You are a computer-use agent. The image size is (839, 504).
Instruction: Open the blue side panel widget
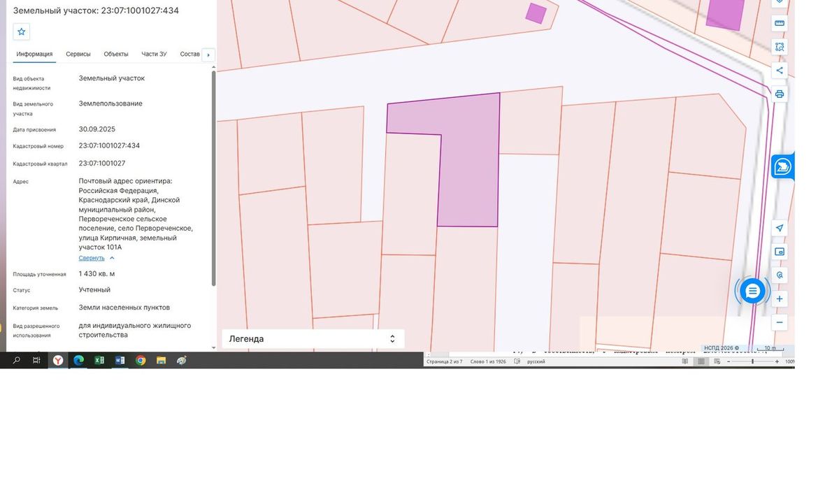[783, 166]
